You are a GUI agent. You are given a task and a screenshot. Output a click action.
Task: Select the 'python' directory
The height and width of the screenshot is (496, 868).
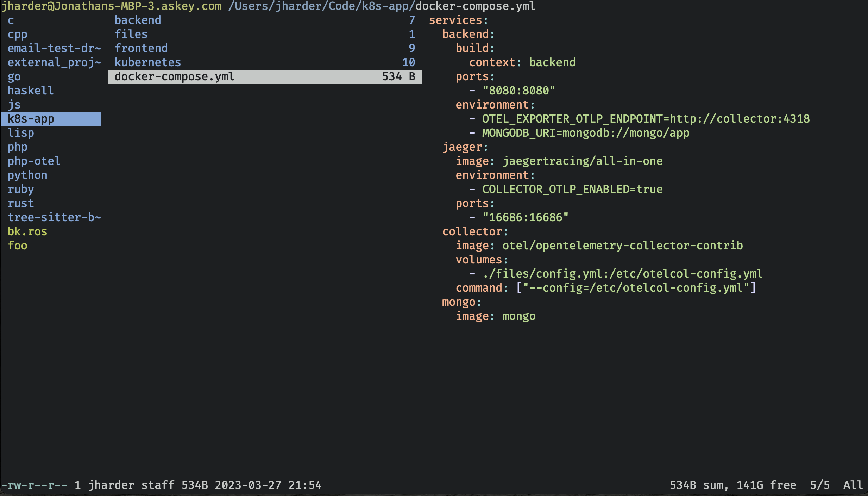(27, 175)
